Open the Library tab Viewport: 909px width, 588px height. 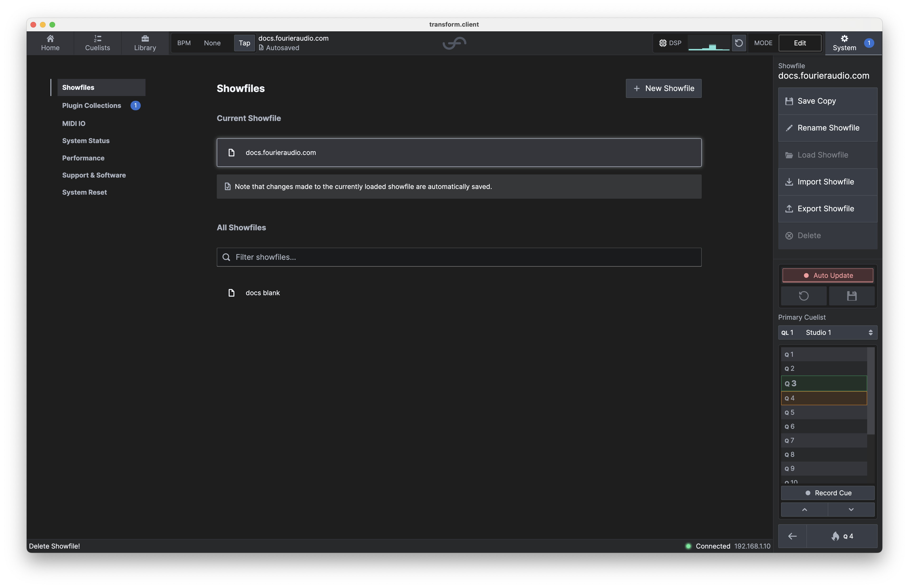[x=145, y=43]
